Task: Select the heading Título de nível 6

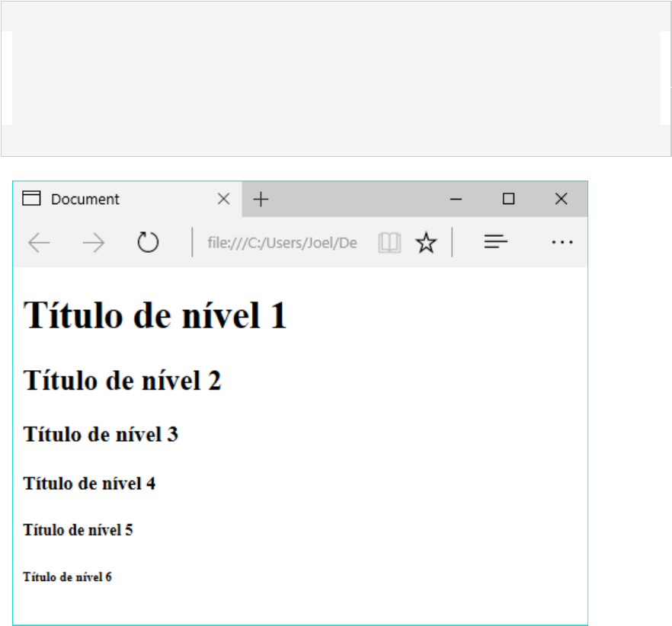Action: (x=68, y=576)
